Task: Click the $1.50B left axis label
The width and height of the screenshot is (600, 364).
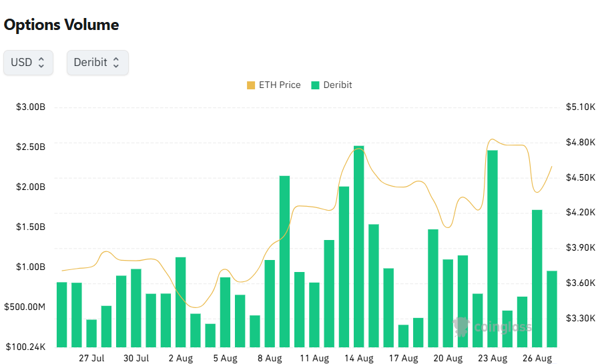Action: tap(31, 227)
